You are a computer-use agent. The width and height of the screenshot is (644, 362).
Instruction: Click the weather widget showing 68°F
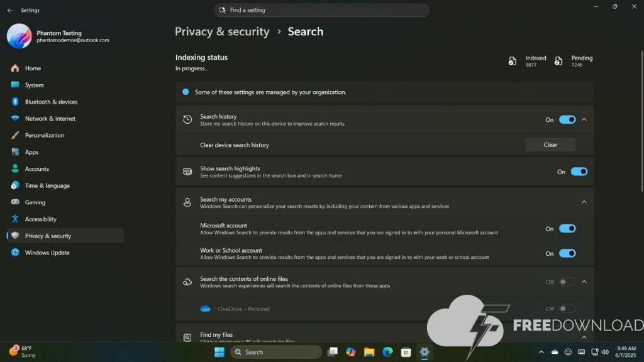click(23, 351)
